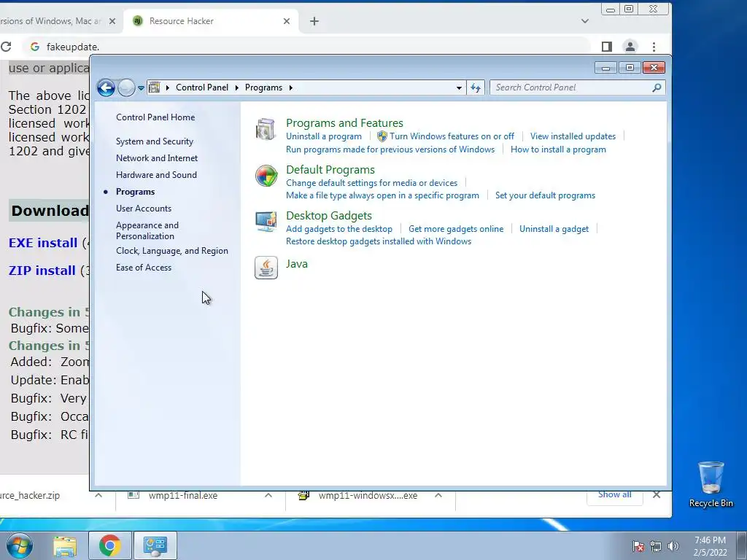
Task: Click the taskbar clock showing 7:46 PM
Action: click(x=710, y=546)
